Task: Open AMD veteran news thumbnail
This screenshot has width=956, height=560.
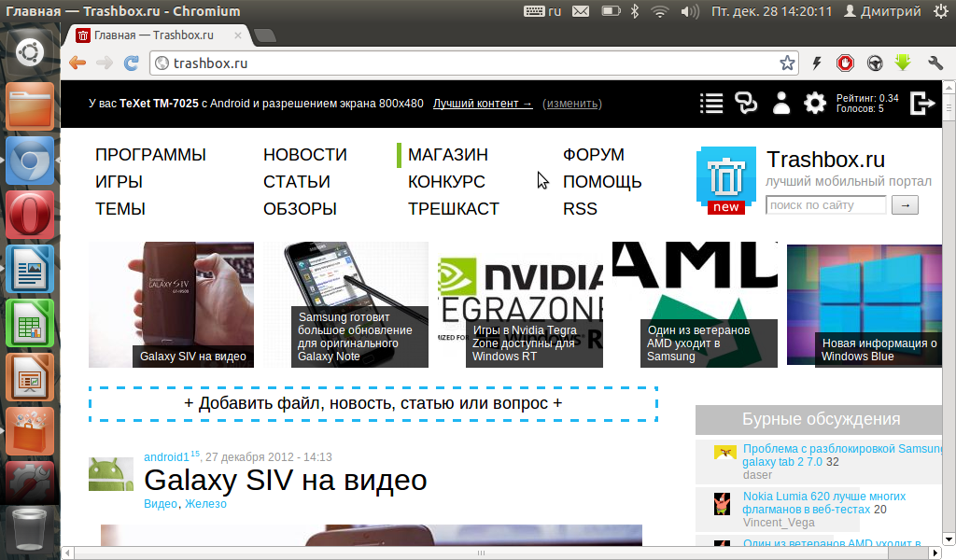Action: (x=695, y=304)
